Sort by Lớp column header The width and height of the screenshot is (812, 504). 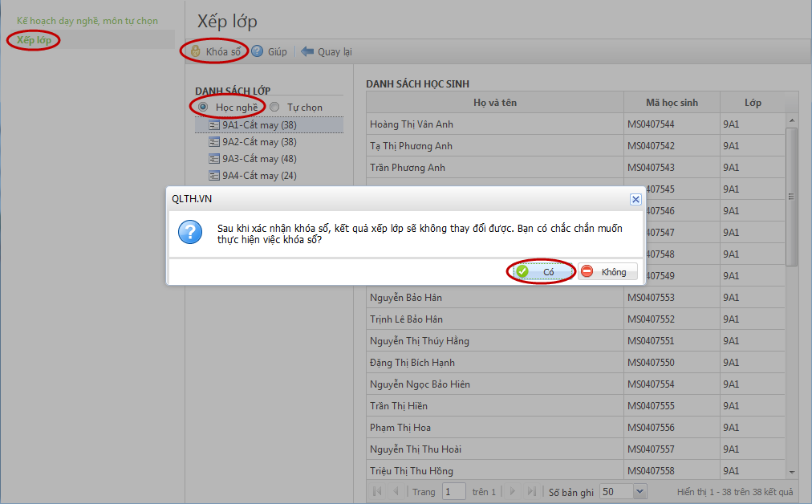753,103
